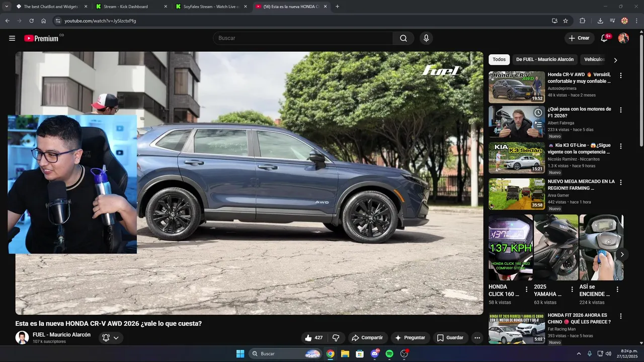Open the YouTube account avatar menu

pyautogui.click(x=623, y=38)
